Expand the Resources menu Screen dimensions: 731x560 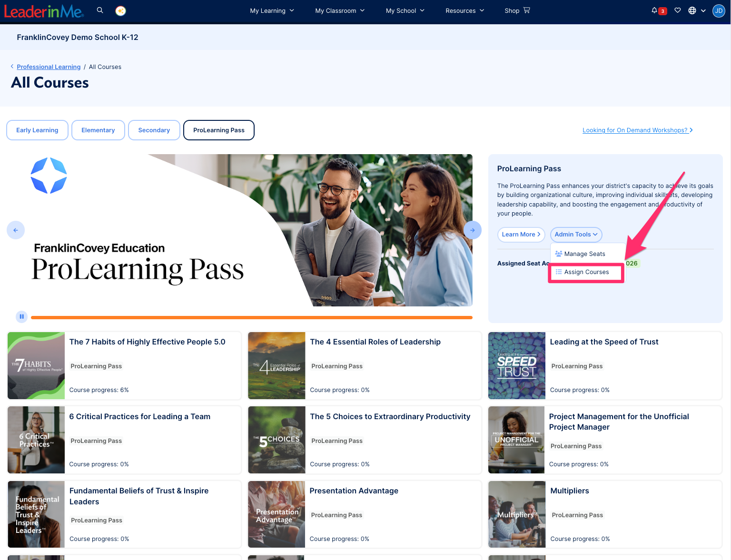point(465,10)
